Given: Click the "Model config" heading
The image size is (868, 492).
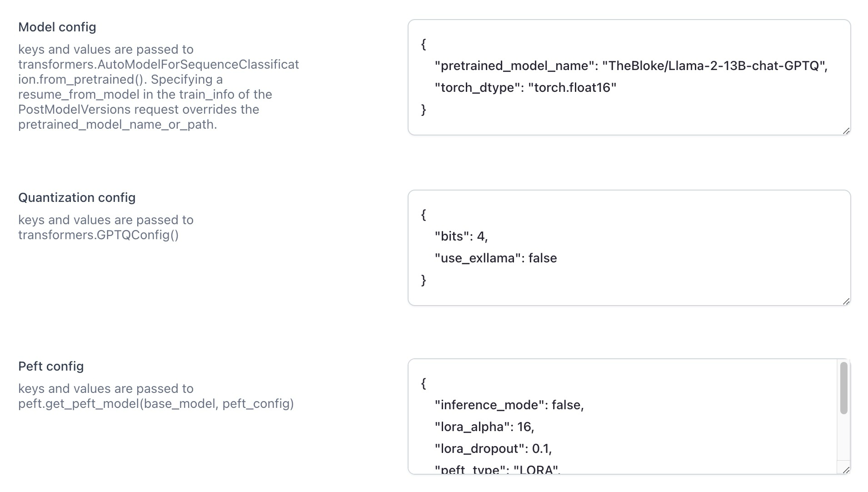Looking at the screenshot, I should 57,27.
